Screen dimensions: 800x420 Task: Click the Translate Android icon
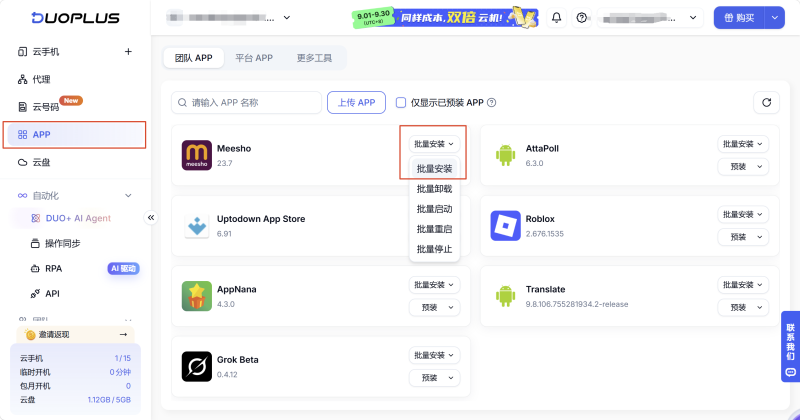(505, 296)
